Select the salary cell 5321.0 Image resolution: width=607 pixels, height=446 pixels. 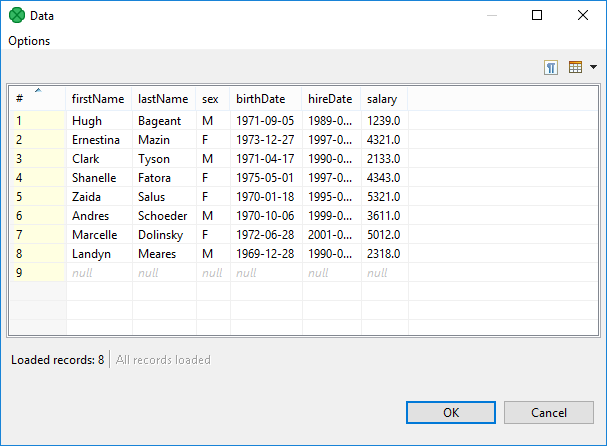coord(384,197)
